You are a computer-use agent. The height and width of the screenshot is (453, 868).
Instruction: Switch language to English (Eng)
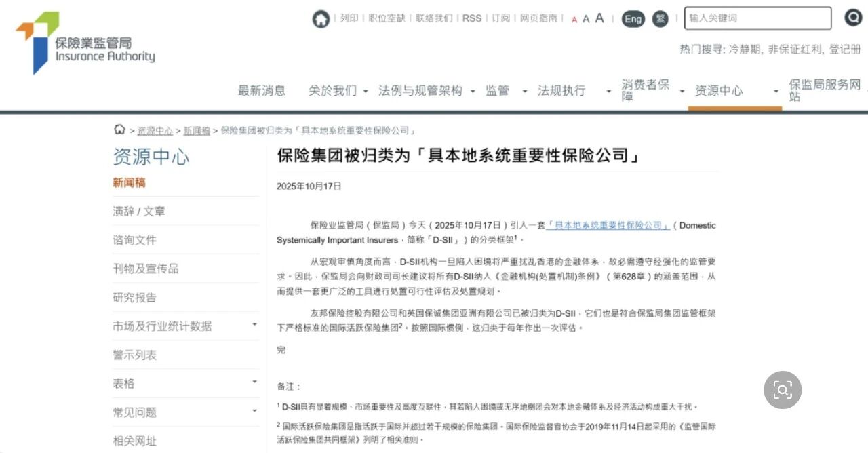point(633,19)
